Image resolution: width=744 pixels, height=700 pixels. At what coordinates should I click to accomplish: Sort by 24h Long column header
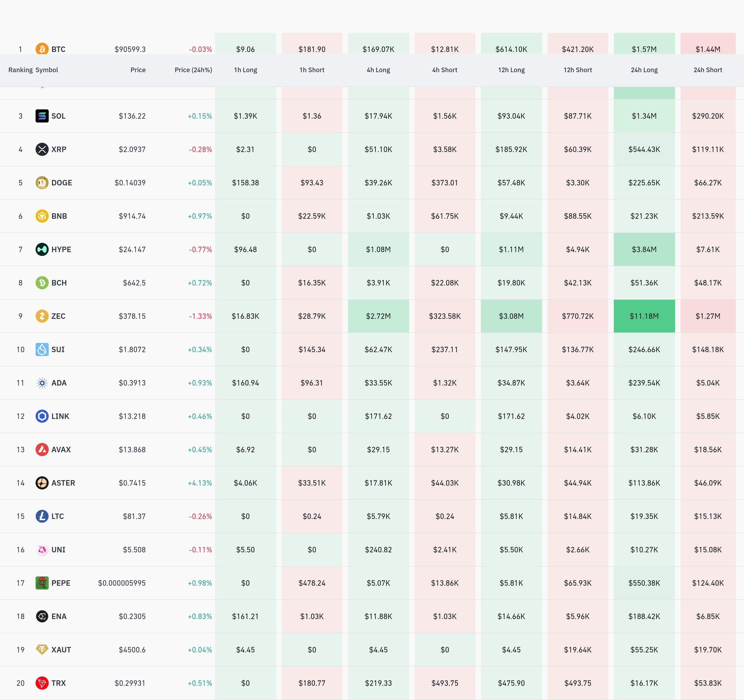coord(644,70)
